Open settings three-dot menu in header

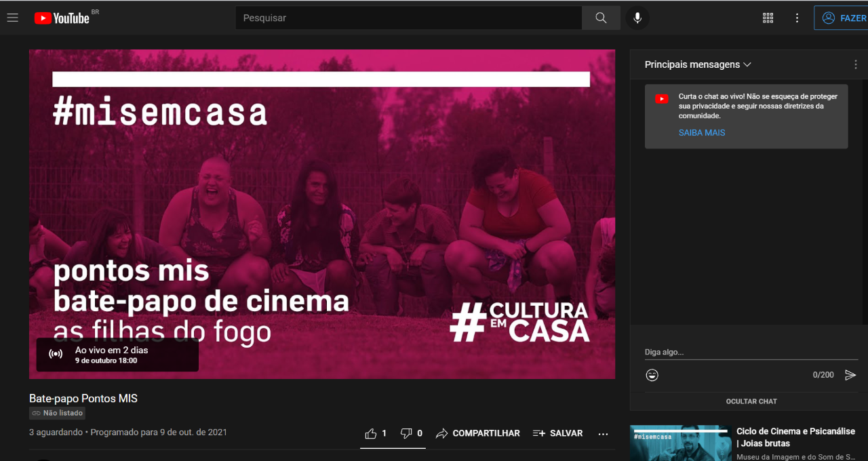[x=797, y=18]
